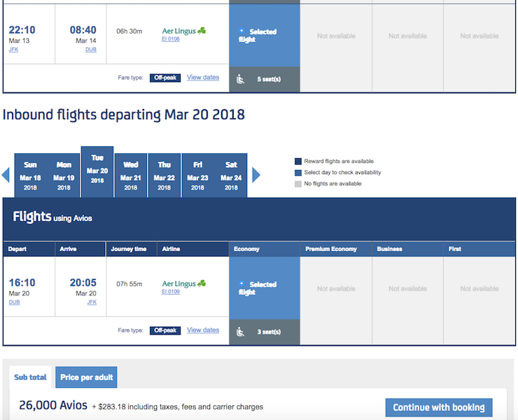Select the outbound Economy selected flight radio

(x=242, y=31)
